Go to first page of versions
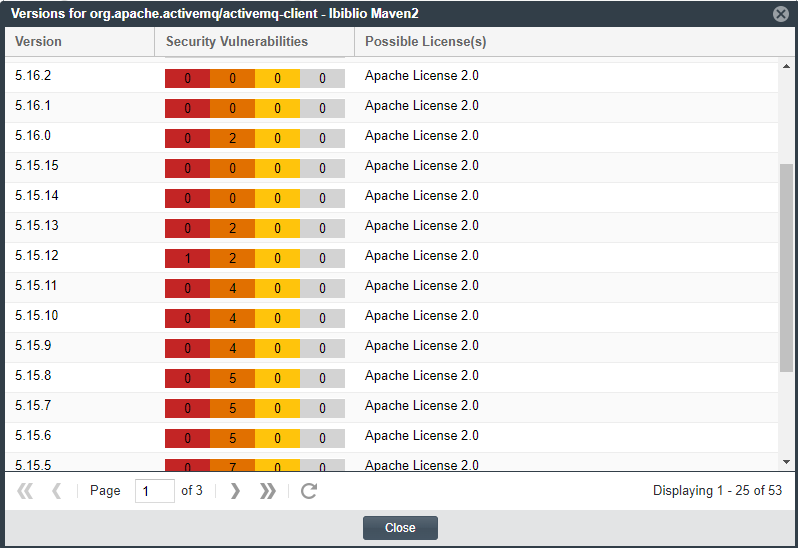 click(25, 491)
